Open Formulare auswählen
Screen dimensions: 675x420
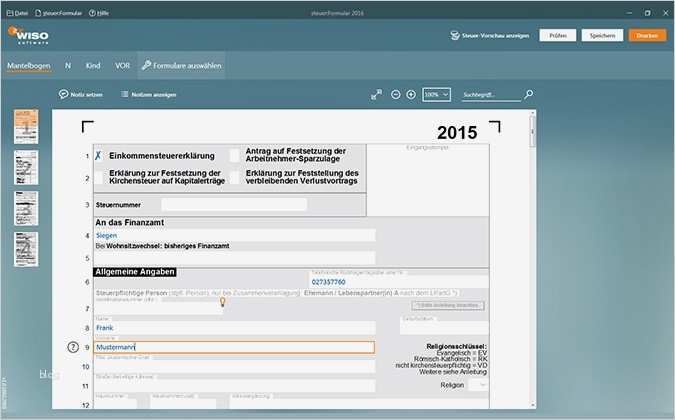[182, 65]
